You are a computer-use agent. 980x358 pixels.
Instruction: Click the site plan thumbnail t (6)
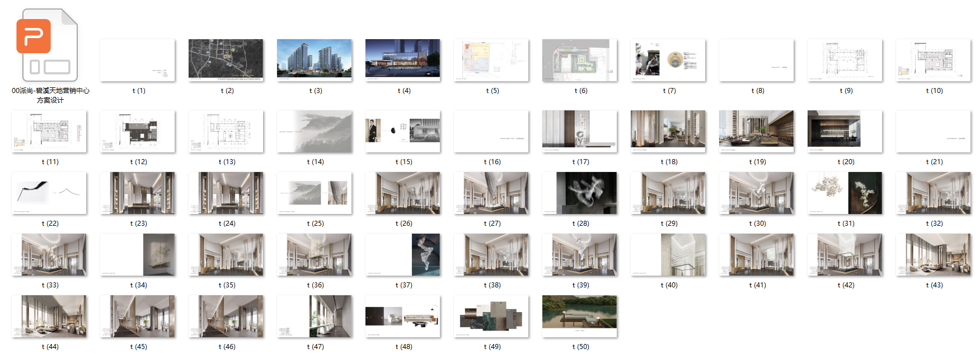(x=579, y=60)
